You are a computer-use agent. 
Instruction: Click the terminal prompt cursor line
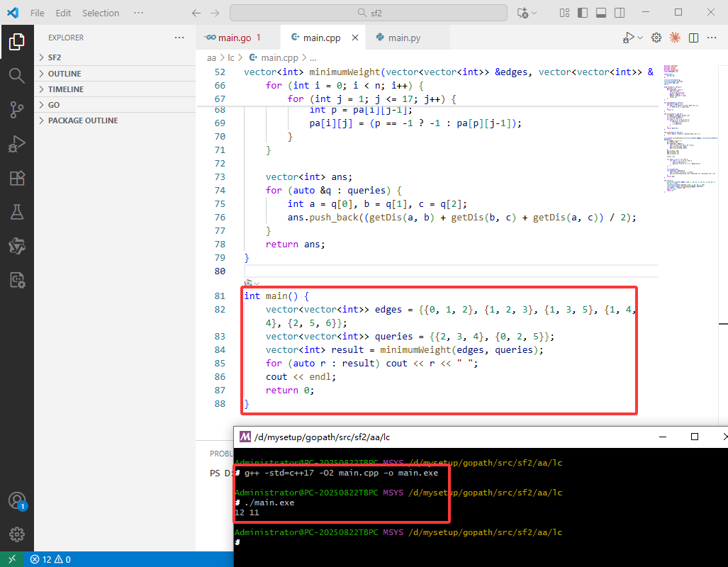pyautogui.click(x=237, y=542)
